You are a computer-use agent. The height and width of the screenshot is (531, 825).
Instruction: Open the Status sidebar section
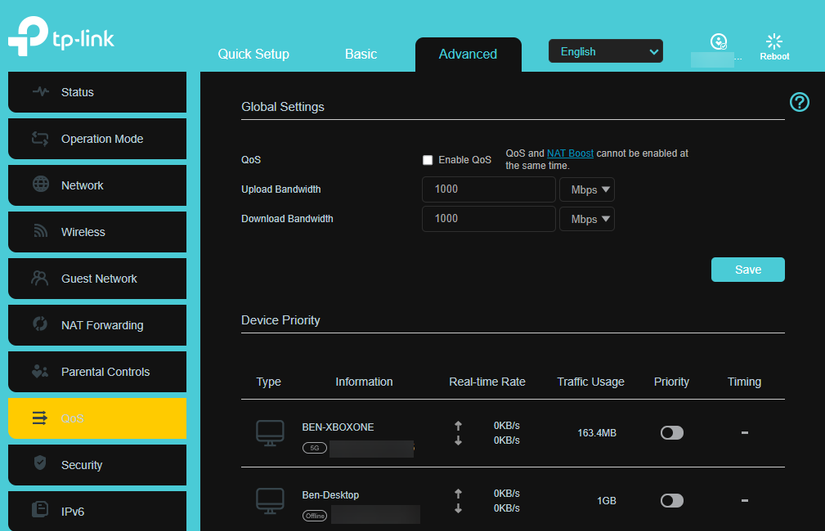coord(97,92)
